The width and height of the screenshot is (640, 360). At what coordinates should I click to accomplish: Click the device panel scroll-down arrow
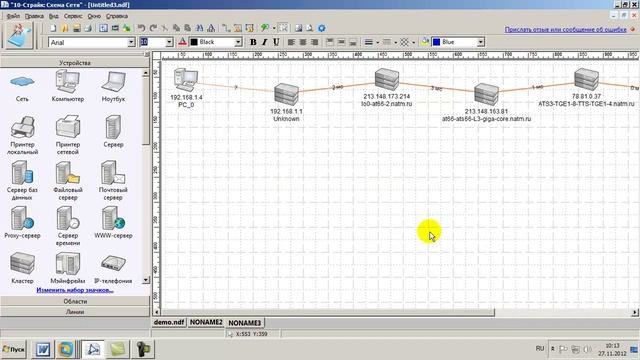pos(146,280)
